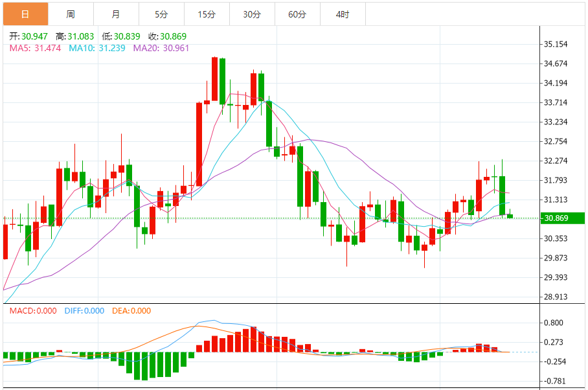Switch to the 月 monthly tab

117,14
